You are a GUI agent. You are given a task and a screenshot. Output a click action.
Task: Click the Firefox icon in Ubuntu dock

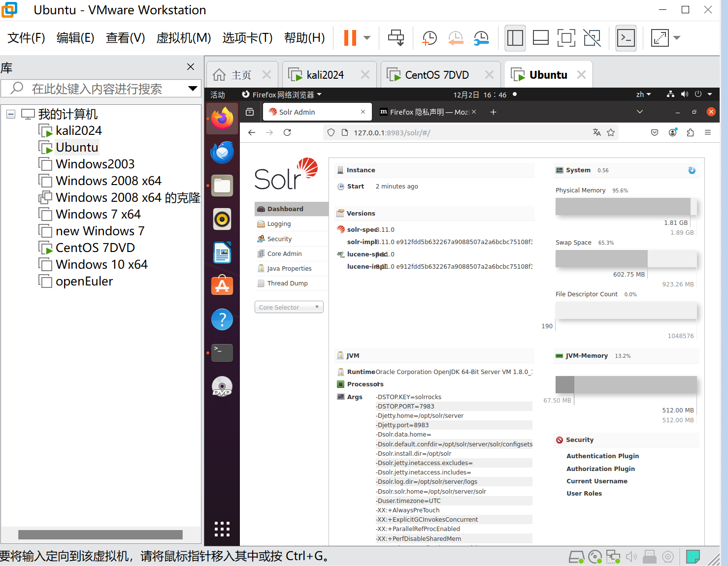(222, 119)
